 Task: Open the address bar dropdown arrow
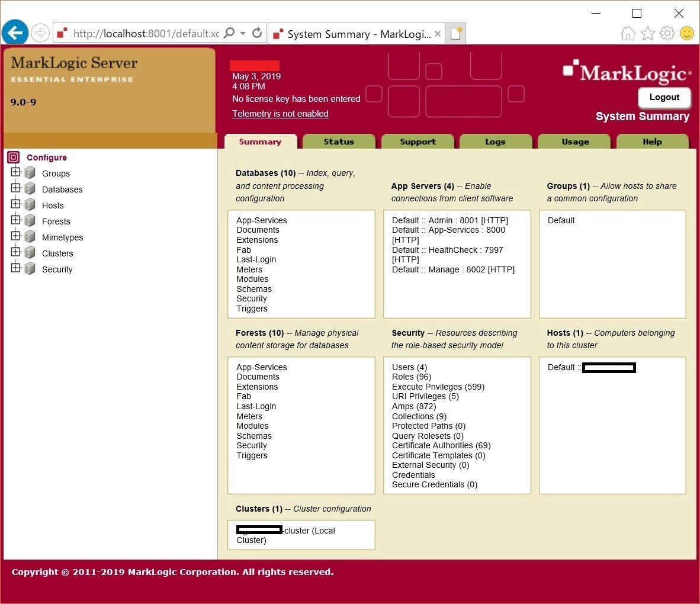(x=243, y=33)
